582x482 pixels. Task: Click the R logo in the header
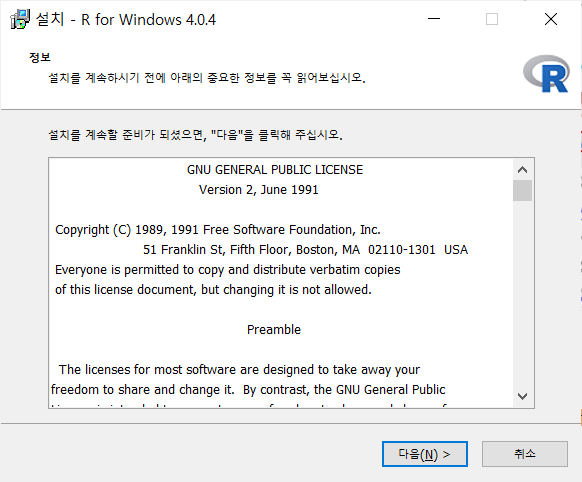click(546, 74)
